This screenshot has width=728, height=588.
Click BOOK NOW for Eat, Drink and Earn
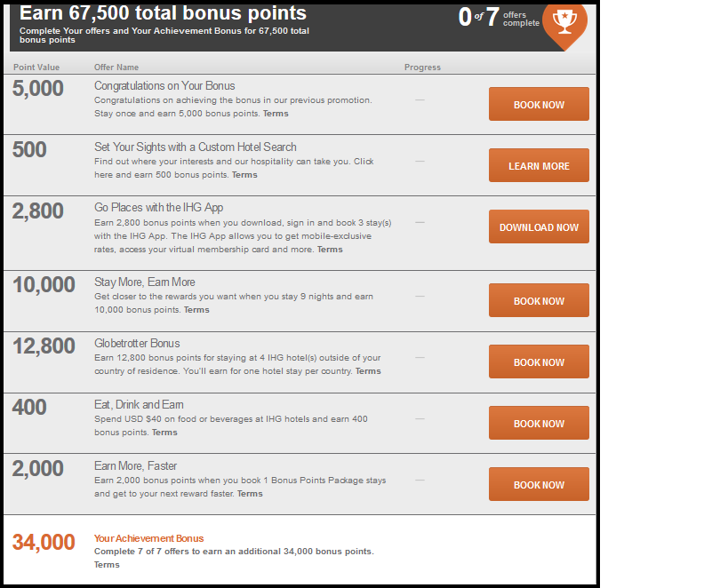(539, 423)
